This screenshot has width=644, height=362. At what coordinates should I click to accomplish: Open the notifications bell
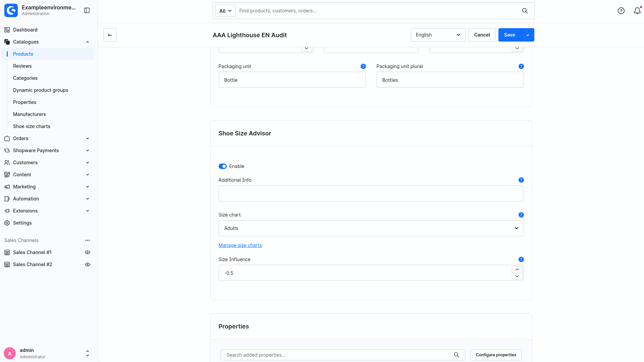click(637, 11)
